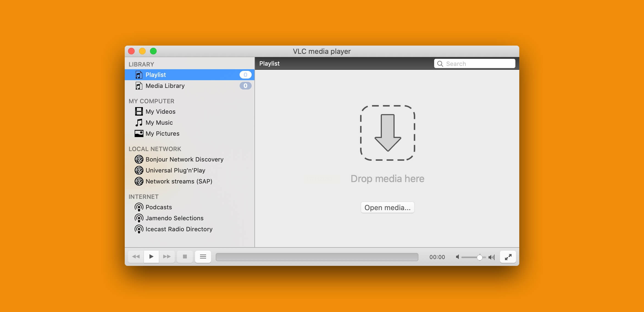Toggle the playlist view button
Image resolution: width=644 pixels, height=312 pixels.
(x=203, y=257)
